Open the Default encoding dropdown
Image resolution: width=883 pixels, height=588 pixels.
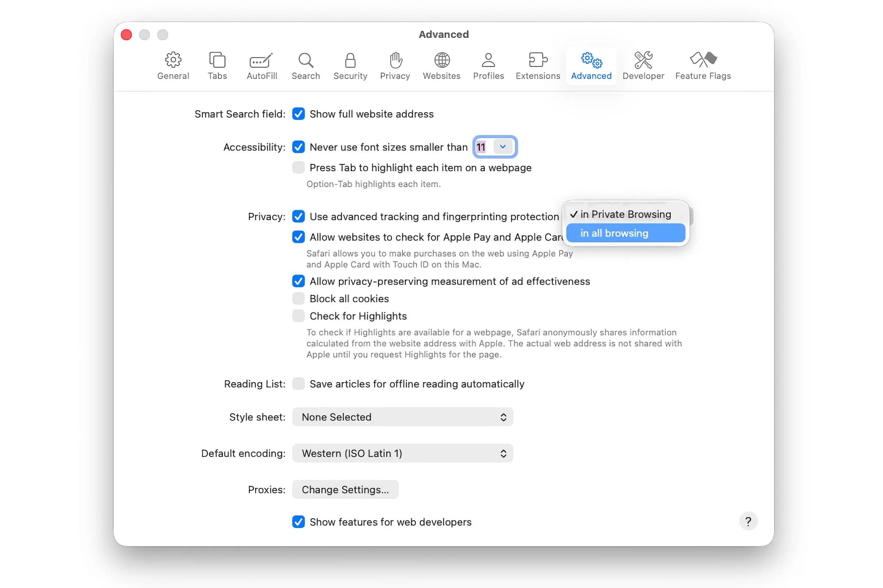click(402, 453)
